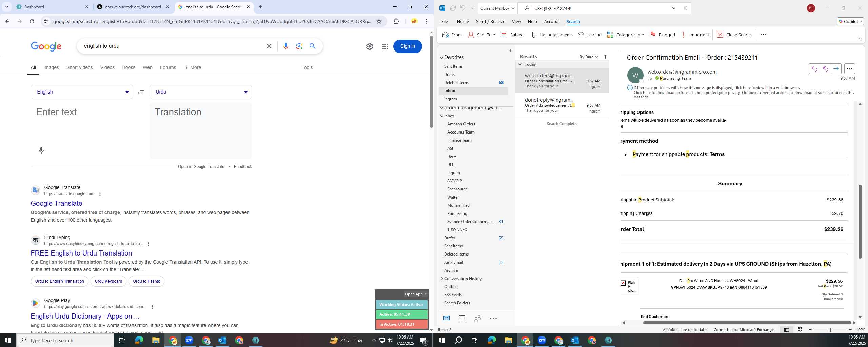Click the Urdu Keyboard chip
This screenshot has height=347, width=868.
[x=108, y=281]
